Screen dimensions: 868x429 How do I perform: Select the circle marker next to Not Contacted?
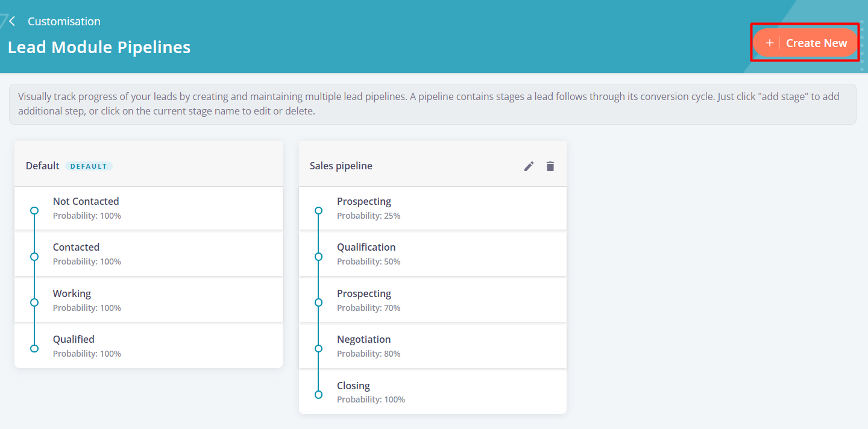click(34, 210)
